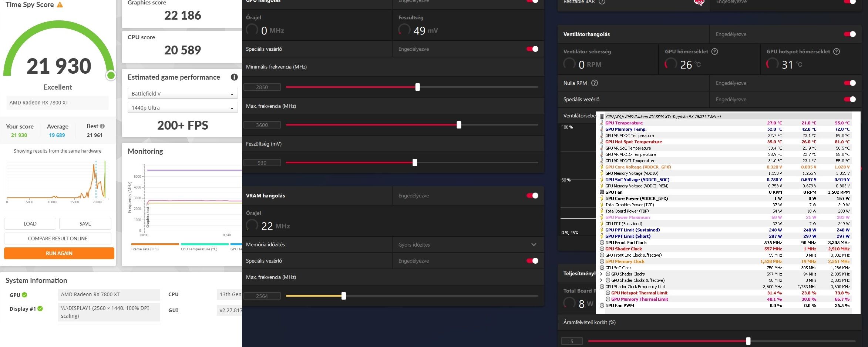Click the Resizable BAR brain icon
Screen dimensions: 868x347
(x=699, y=2)
